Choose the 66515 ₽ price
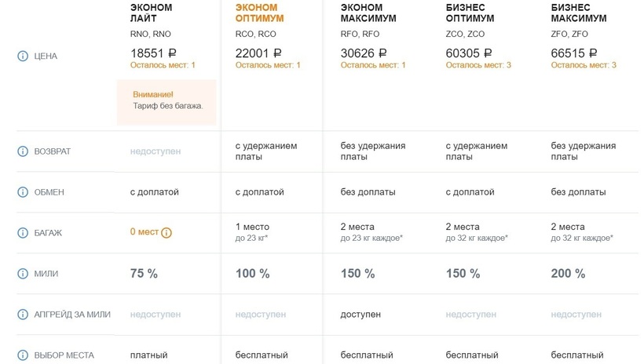The height and width of the screenshot is (364, 644). [x=574, y=53]
